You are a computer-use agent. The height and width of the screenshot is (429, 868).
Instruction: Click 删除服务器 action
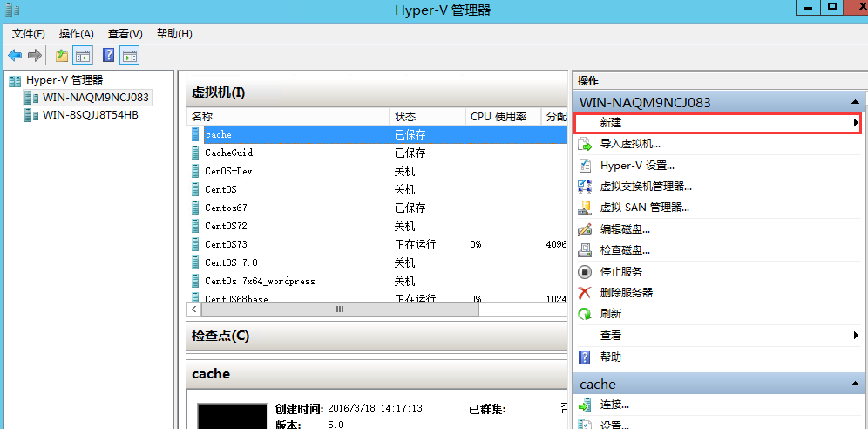click(x=626, y=293)
